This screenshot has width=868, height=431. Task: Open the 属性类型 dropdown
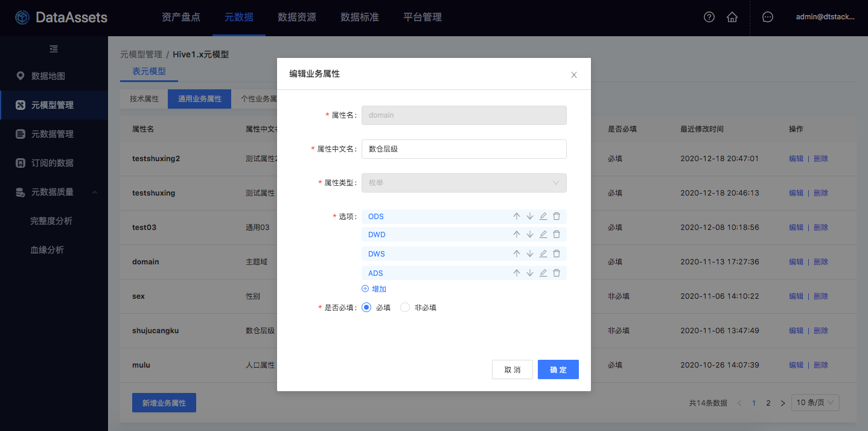point(464,183)
